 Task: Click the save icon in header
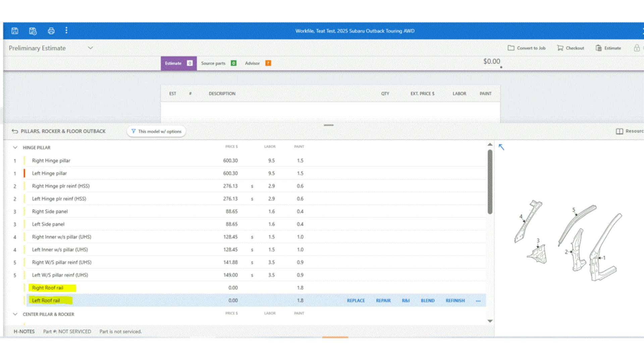(15, 31)
